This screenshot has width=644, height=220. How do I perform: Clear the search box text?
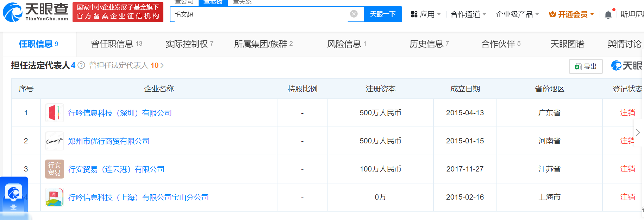point(354,14)
